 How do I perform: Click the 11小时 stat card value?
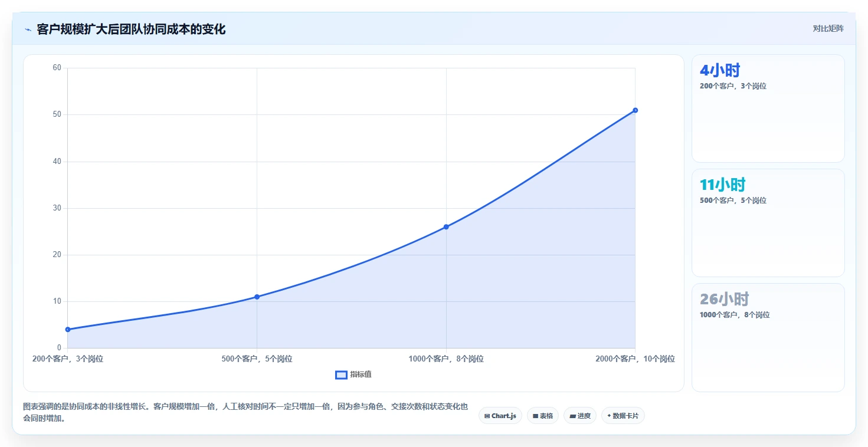[723, 185]
